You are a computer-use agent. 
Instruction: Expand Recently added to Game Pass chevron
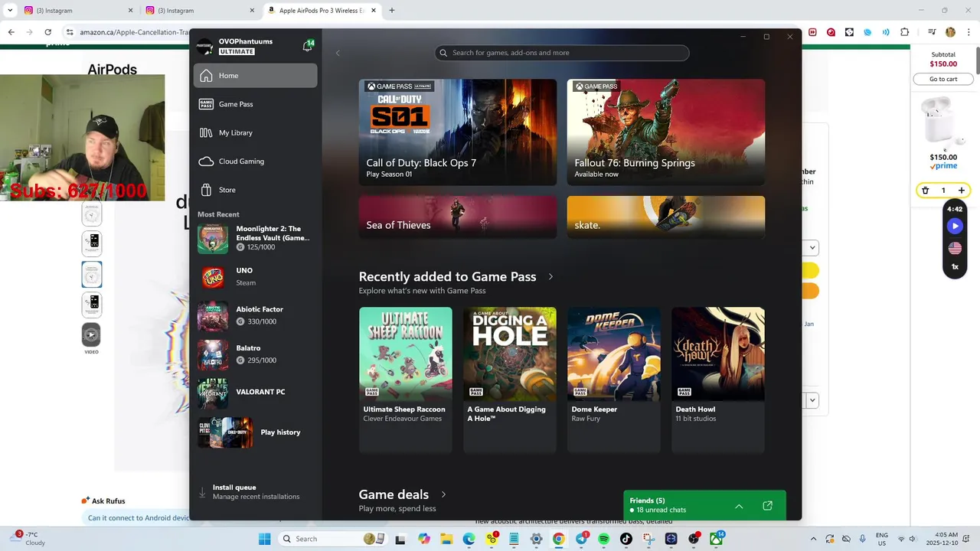(550, 277)
